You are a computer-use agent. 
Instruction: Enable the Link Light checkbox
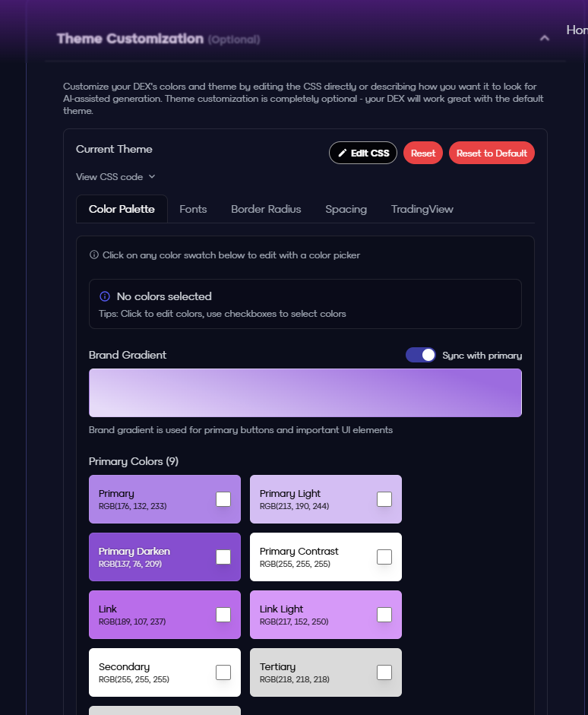pos(384,615)
